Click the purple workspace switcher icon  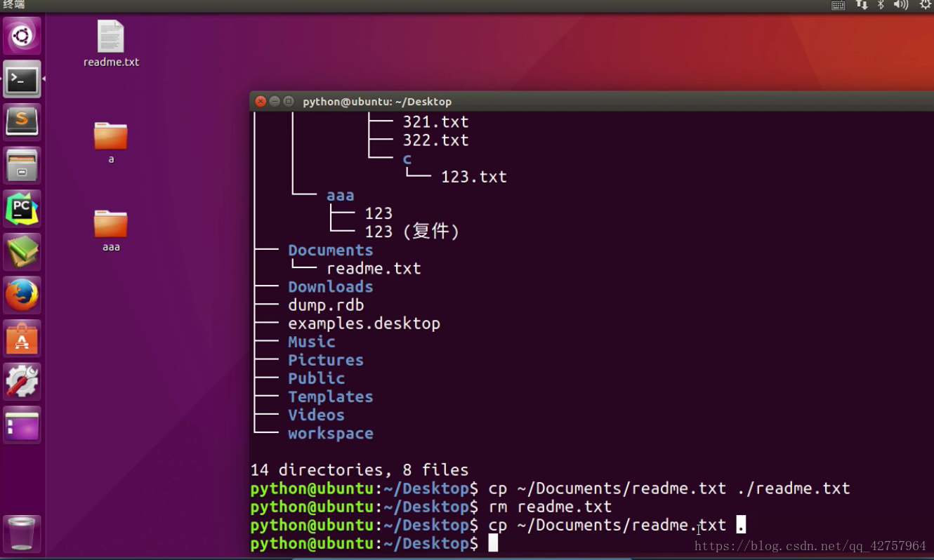(x=22, y=425)
